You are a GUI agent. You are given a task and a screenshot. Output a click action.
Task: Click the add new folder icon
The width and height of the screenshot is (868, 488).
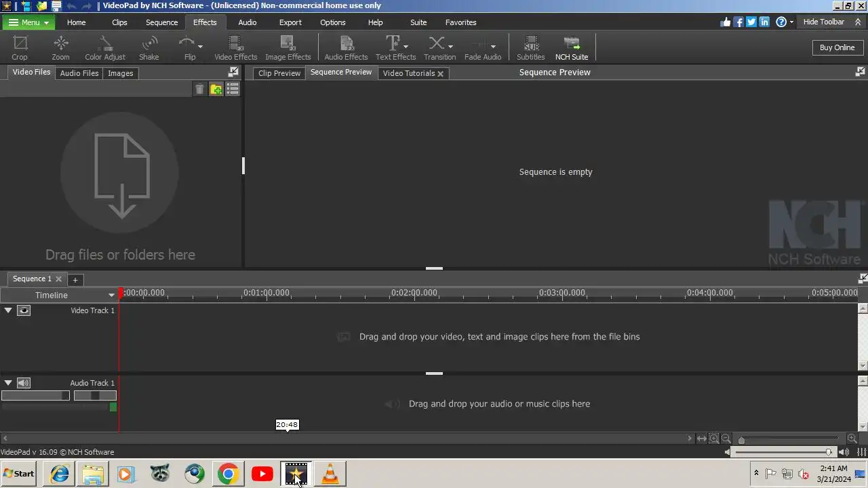pyautogui.click(x=216, y=89)
